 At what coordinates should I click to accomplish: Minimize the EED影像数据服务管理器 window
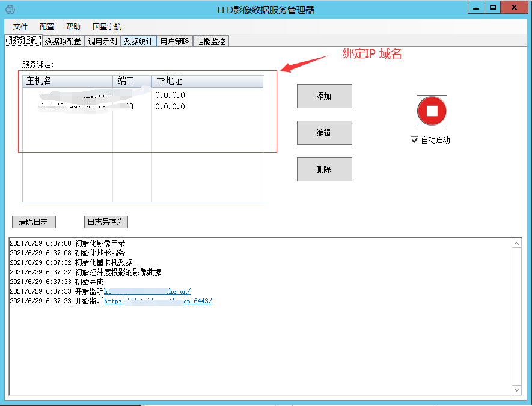(476, 8)
